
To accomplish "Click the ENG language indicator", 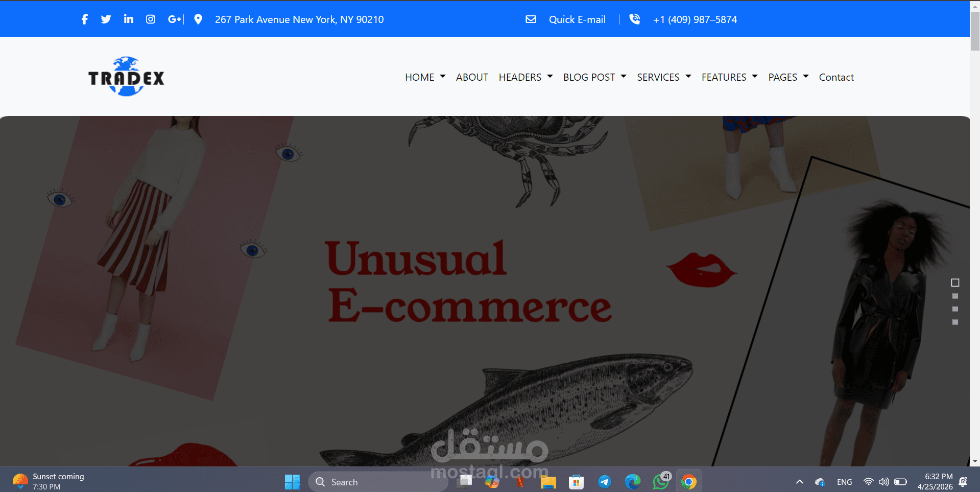I will pyautogui.click(x=845, y=482).
